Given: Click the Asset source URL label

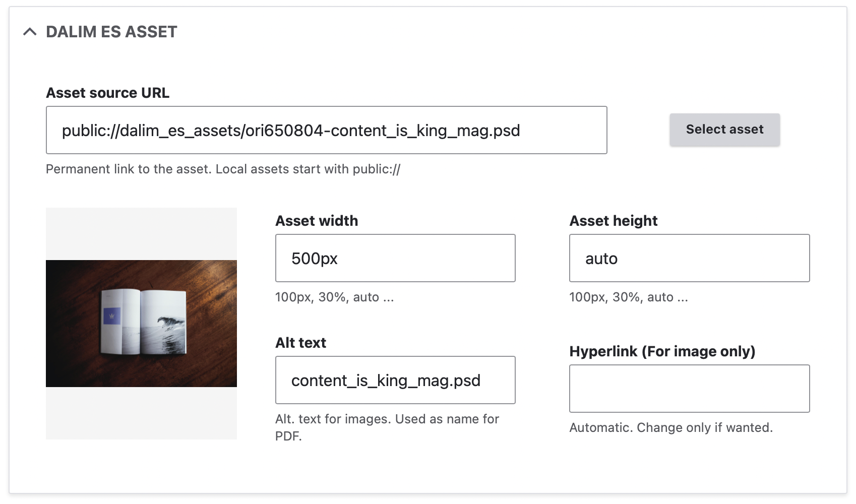Looking at the screenshot, I should click(107, 93).
